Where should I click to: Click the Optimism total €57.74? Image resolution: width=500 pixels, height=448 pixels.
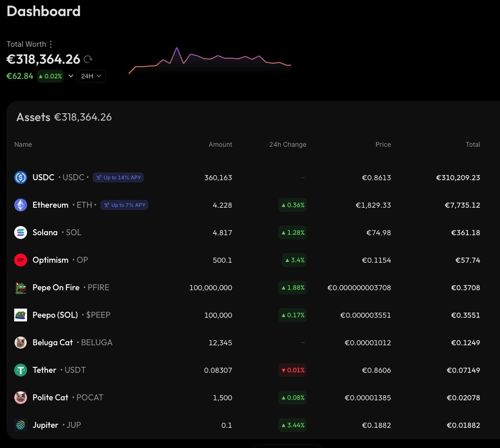[x=467, y=260]
